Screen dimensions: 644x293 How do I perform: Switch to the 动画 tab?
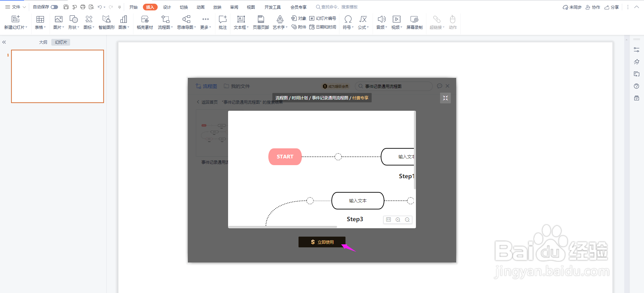click(201, 7)
